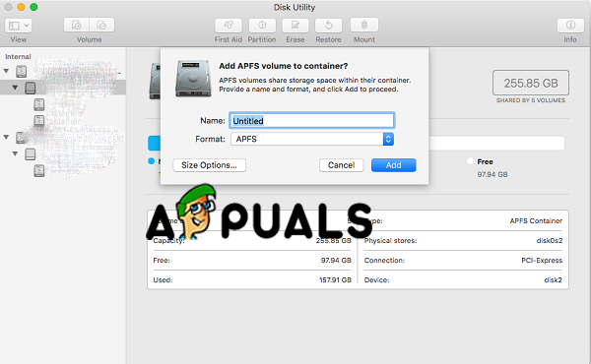This screenshot has height=364, width=591.
Task: Click the add volume icon in toolbar
Action: click(x=77, y=26)
